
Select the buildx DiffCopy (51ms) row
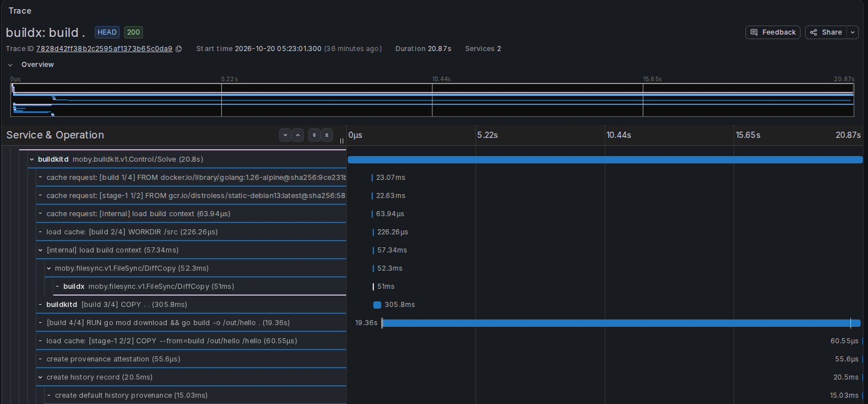click(200, 287)
